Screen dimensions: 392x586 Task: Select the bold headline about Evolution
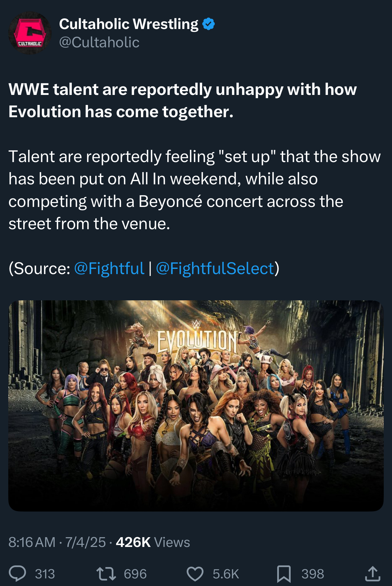point(183,100)
